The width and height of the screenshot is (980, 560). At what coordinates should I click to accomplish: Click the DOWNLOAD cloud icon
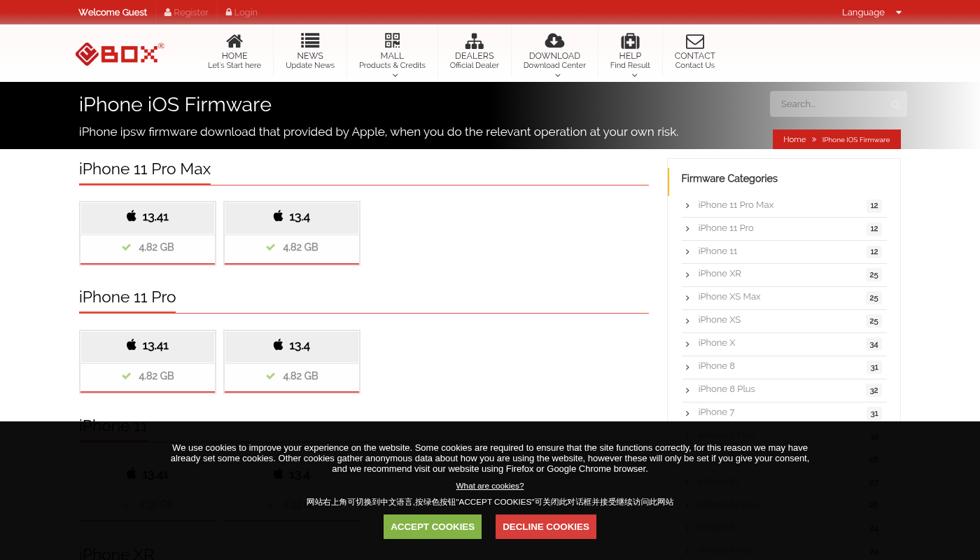click(554, 41)
